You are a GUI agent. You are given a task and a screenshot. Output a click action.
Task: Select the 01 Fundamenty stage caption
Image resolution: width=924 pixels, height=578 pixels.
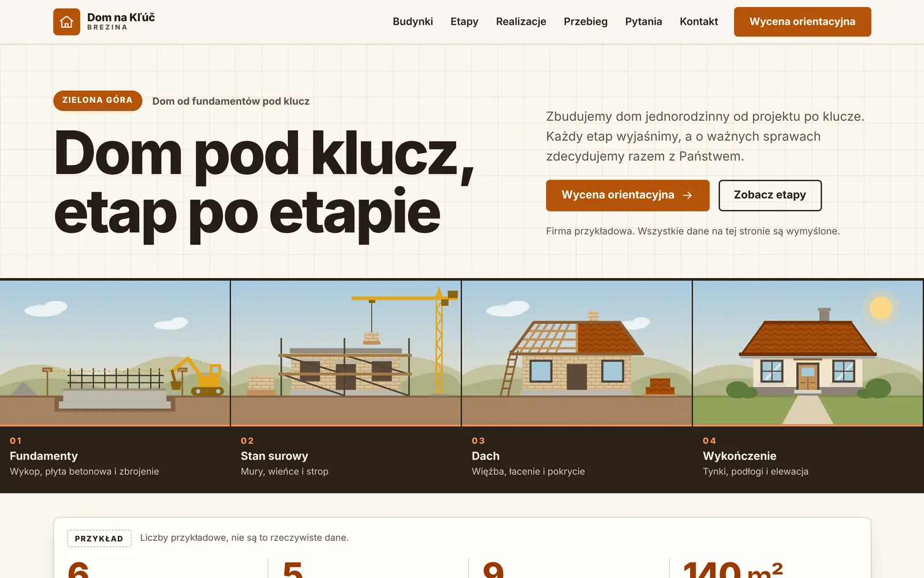click(84, 457)
